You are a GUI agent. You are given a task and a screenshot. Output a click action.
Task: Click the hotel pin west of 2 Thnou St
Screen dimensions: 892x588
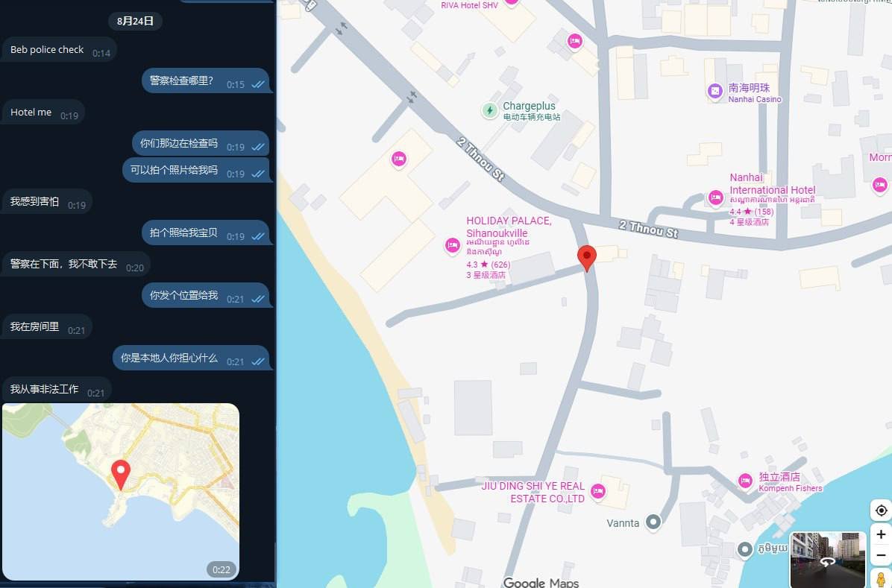399,159
